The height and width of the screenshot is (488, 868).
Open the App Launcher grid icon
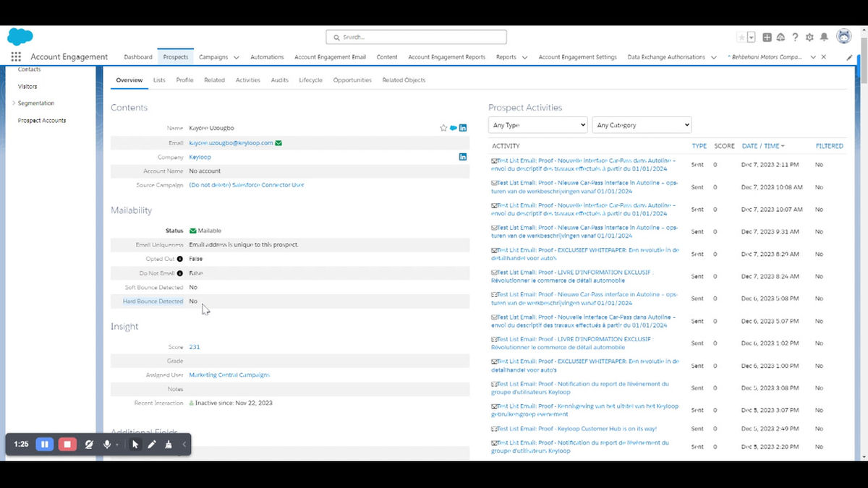click(16, 57)
